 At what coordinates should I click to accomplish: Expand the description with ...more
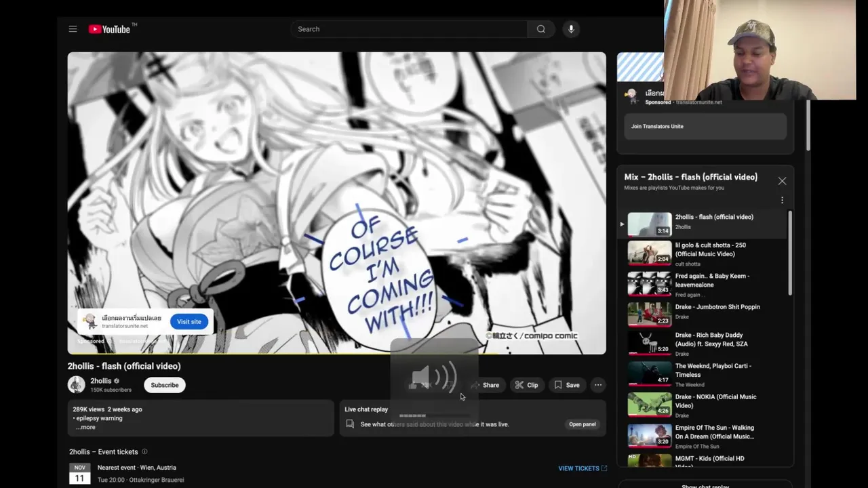pyautogui.click(x=85, y=427)
